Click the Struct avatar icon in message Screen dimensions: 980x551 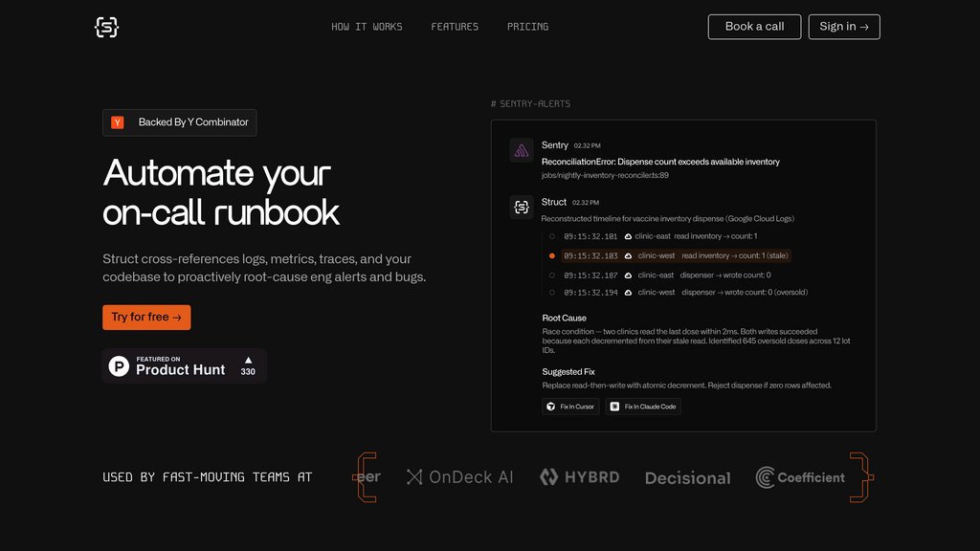click(x=522, y=207)
